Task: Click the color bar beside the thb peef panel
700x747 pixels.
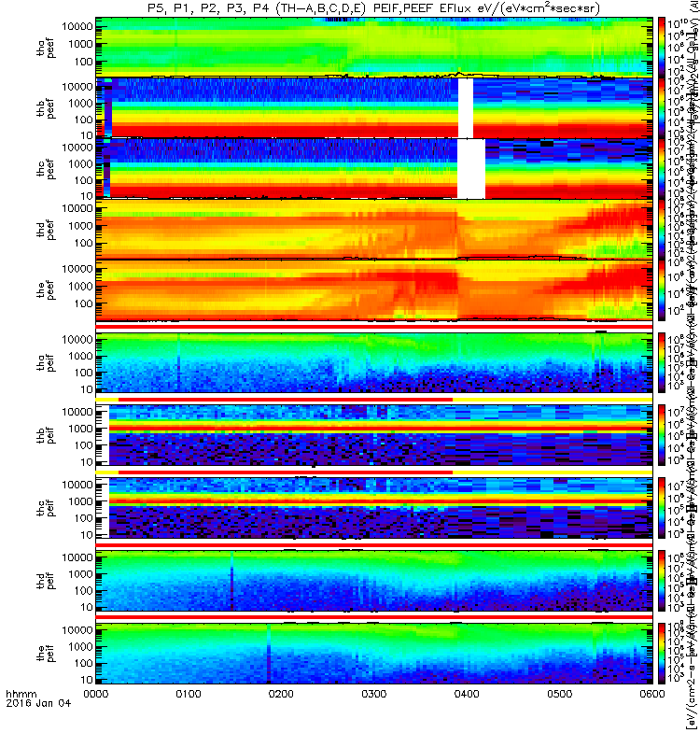Action: click(662, 107)
